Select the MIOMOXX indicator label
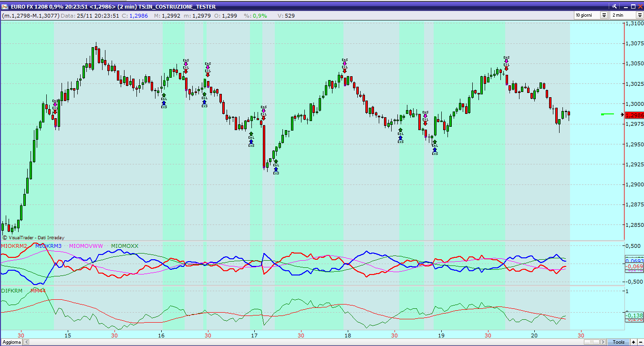 tap(125, 246)
